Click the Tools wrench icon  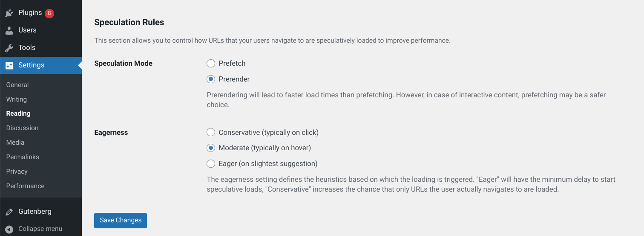(x=9, y=48)
